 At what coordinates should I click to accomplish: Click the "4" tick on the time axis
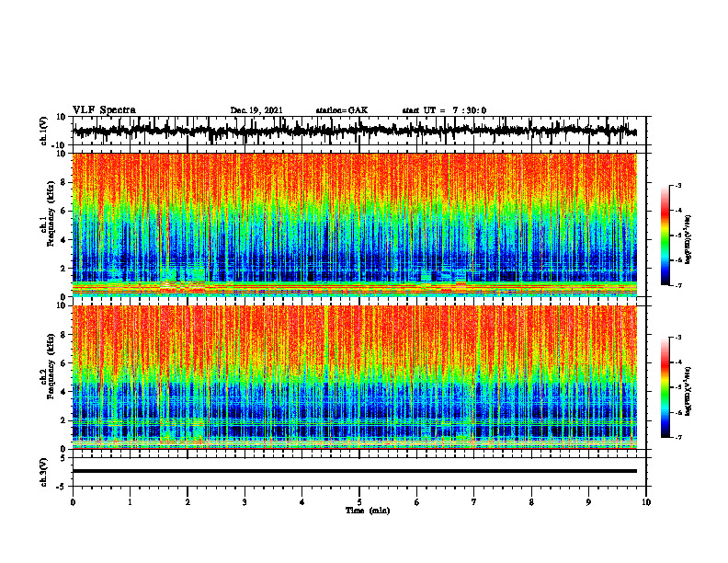click(302, 502)
